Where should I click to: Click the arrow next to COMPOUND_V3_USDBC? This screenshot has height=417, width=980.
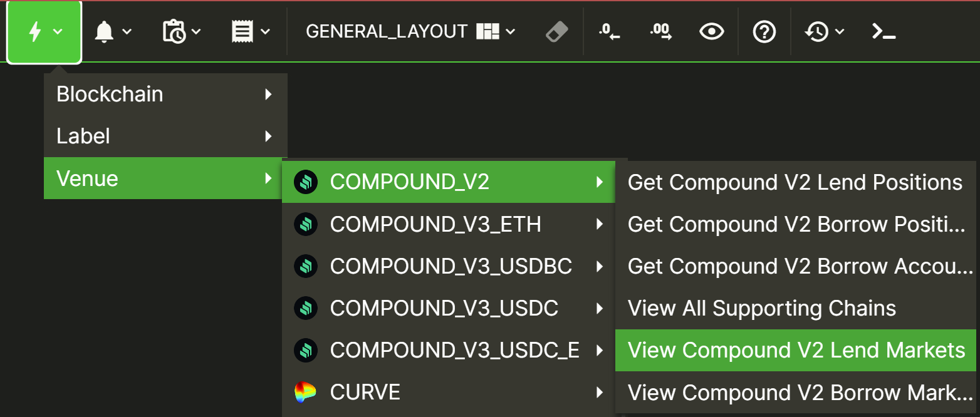point(600,266)
